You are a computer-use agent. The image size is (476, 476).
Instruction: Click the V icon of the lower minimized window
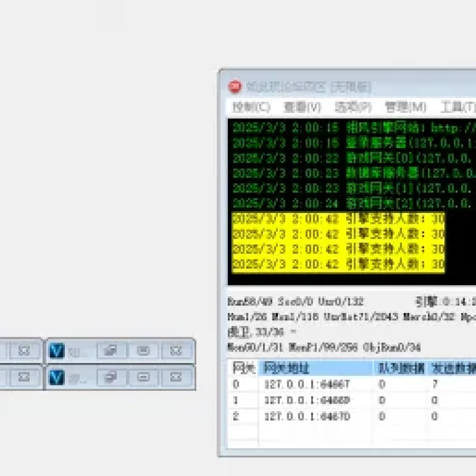[x=57, y=377]
